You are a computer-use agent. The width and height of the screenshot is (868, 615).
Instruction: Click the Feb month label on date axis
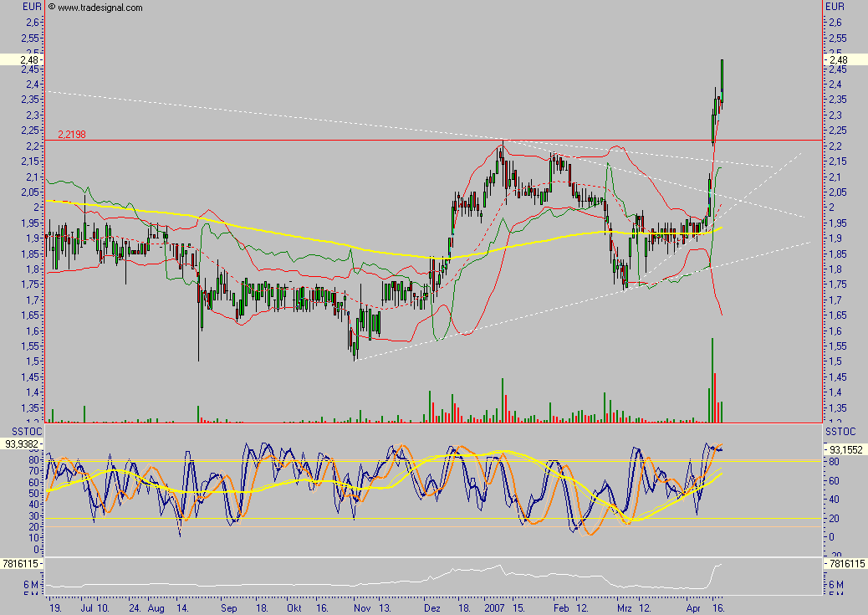561,608
